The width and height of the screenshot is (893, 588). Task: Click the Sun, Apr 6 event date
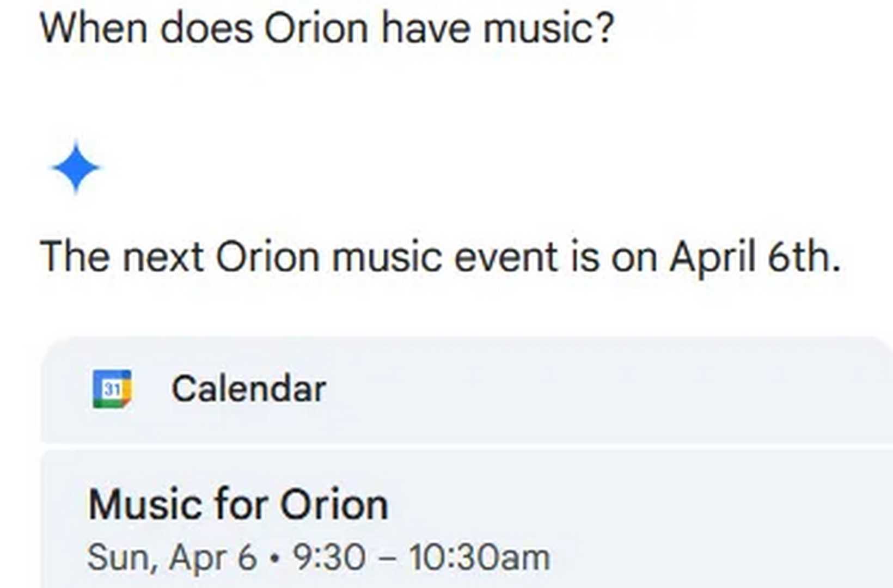pos(172,558)
